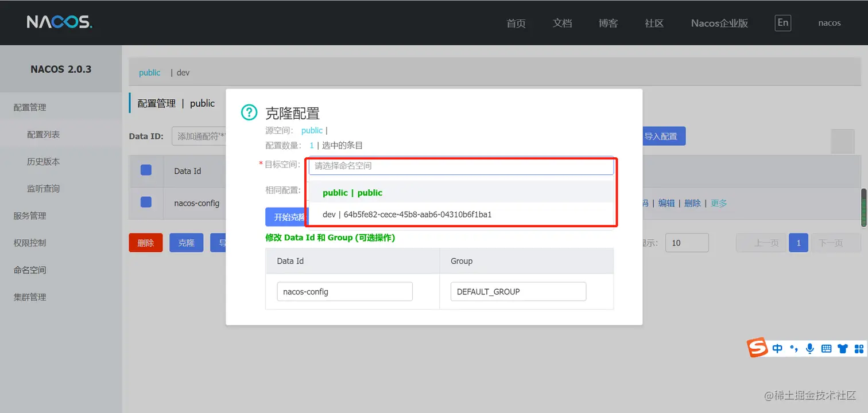Image resolution: width=868 pixels, height=413 pixels.
Task: Open the Sogou skin shirt icon
Action: pos(843,348)
